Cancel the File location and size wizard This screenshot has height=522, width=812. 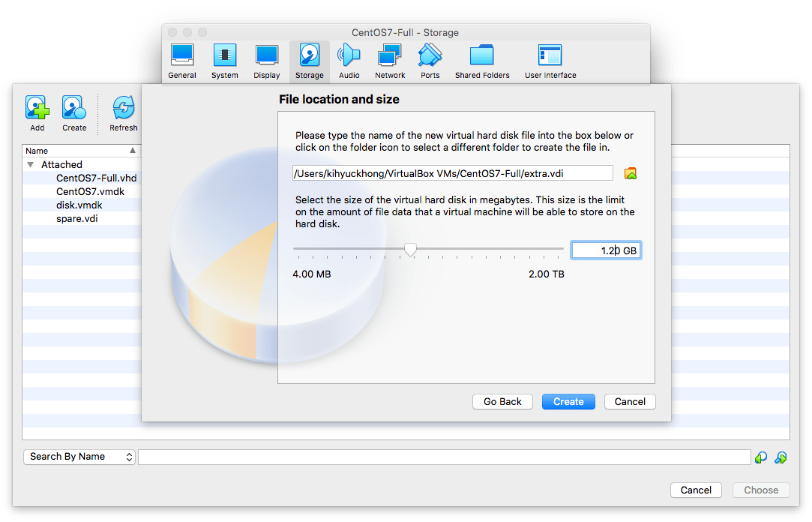[630, 402]
